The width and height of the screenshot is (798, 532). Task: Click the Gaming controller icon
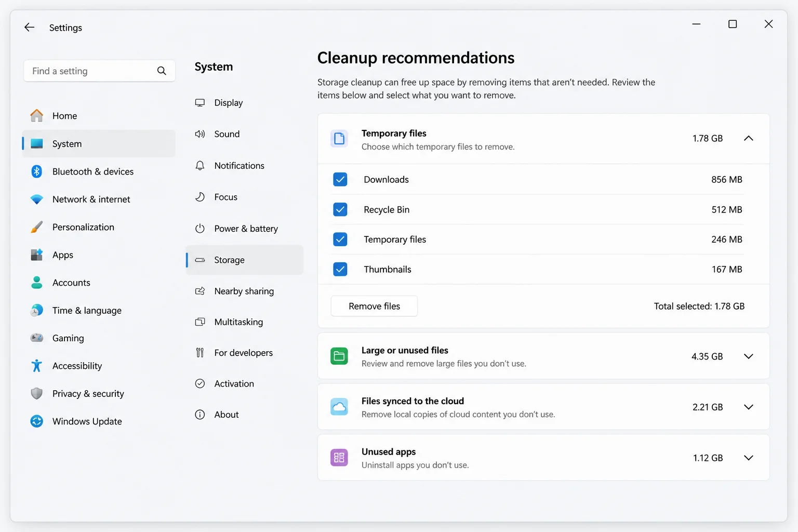tap(36, 338)
